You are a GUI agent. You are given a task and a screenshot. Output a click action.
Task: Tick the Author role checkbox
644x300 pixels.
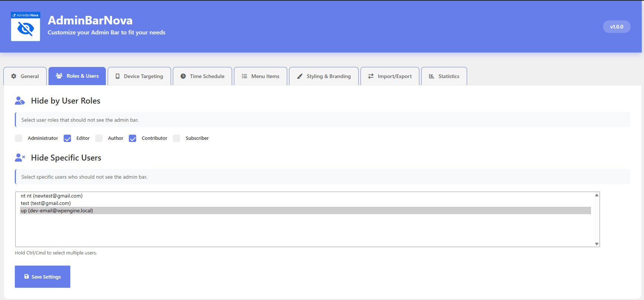(x=99, y=138)
